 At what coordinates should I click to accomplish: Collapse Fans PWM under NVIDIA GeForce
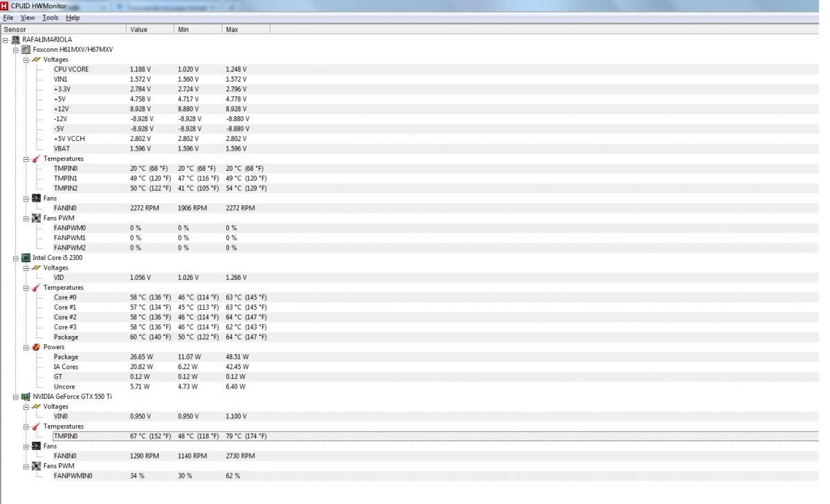[x=26, y=466]
